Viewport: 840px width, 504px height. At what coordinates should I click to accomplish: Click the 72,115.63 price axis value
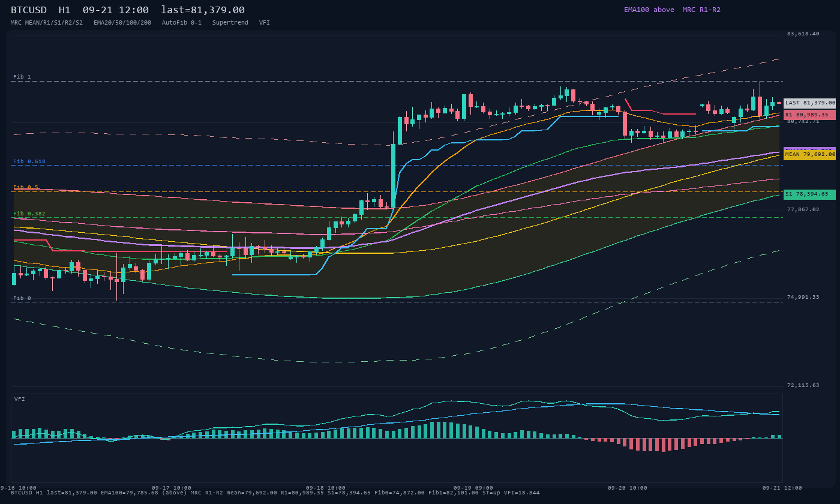(803, 385)
